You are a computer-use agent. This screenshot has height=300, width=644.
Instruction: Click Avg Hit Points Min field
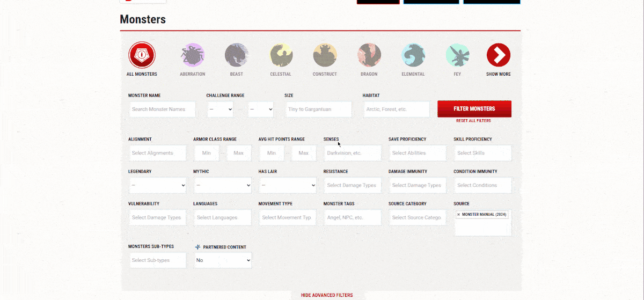click(272, 153)
